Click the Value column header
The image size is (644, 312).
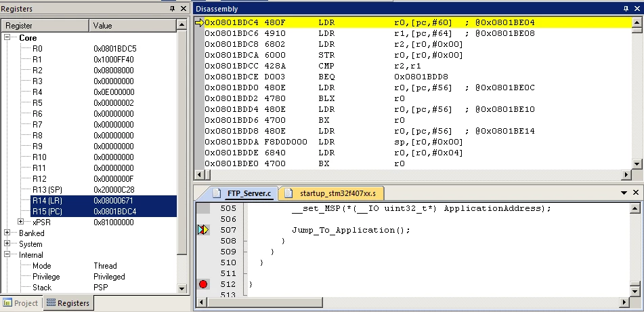coord(133,26)
